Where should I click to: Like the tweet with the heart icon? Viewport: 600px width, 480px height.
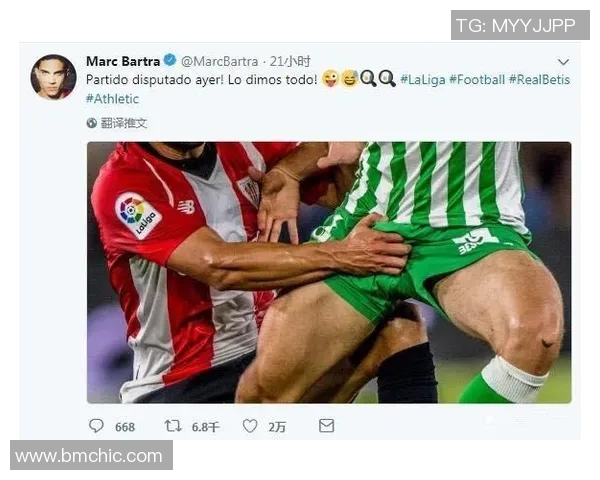pos(250,426)
